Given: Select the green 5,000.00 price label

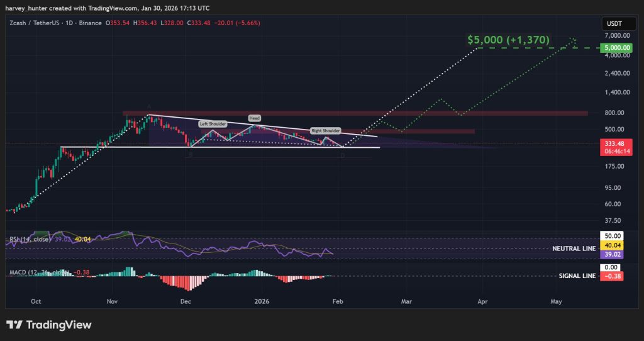Looking at the screenshot, I should 616,48.
